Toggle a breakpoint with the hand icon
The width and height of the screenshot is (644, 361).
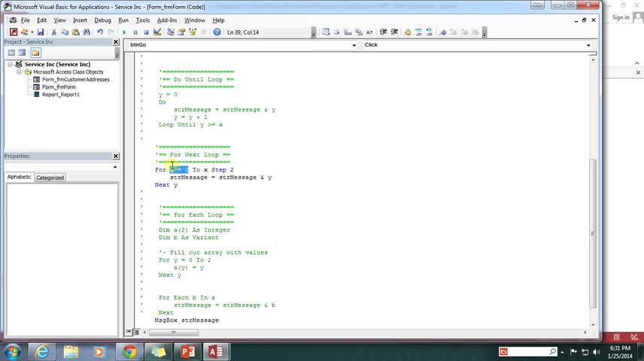click(408, 32)
